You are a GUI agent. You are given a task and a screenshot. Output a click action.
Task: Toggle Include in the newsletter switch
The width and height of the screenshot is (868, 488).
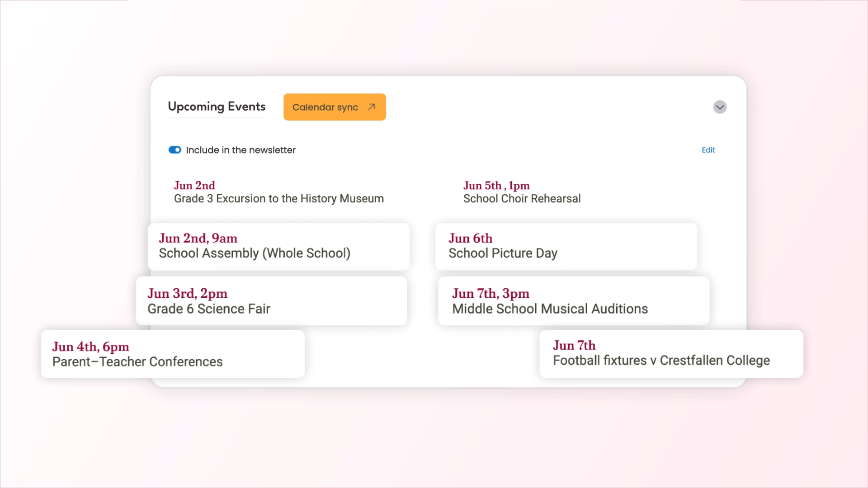pyautogui.click(x=175, y=150)
